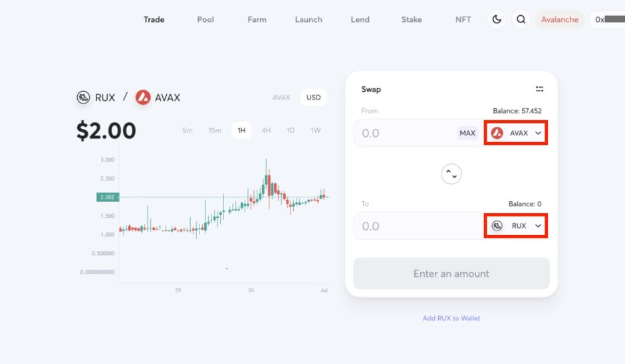Image resolution: width=625 pixels, height=364 pixels.
Task: Flip swap direction with the arrows icon
Action: (451, 174)
